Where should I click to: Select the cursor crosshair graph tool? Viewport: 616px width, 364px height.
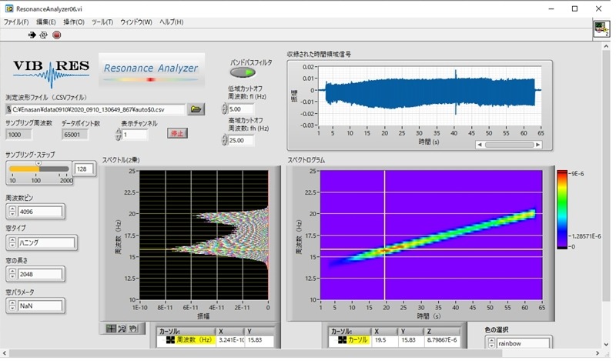111,329
